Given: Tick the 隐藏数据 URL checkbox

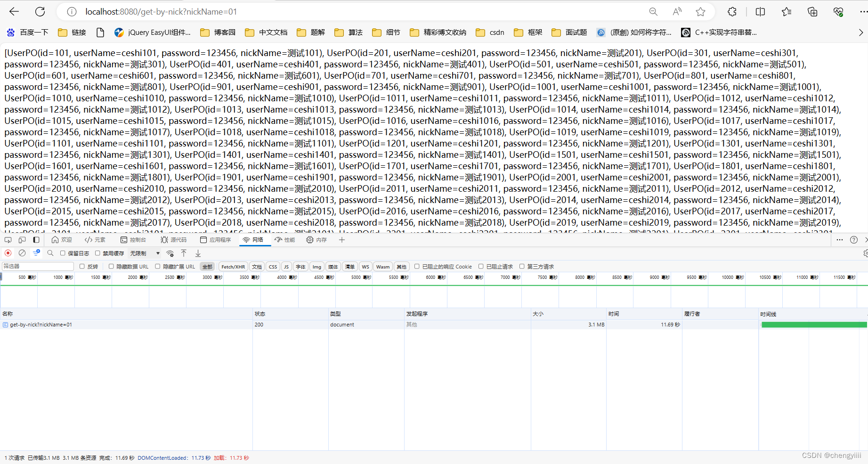Looking at the screenshot, I should click(111, 266).
